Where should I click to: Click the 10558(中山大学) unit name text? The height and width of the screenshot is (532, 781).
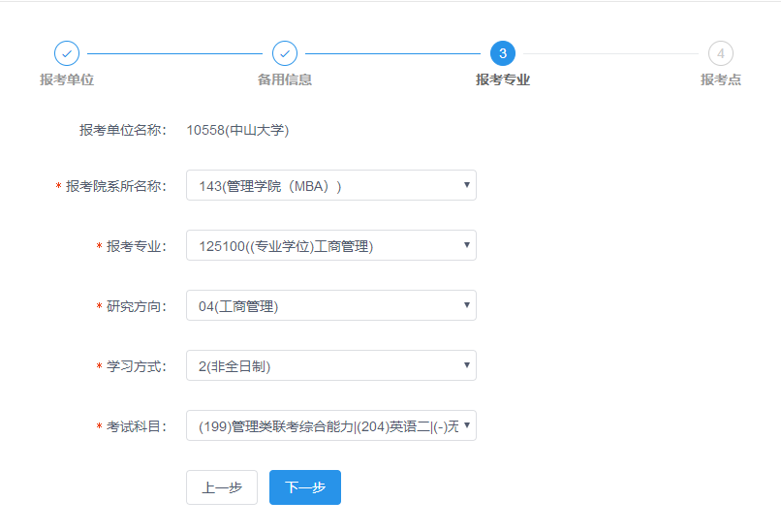point(237,130)
